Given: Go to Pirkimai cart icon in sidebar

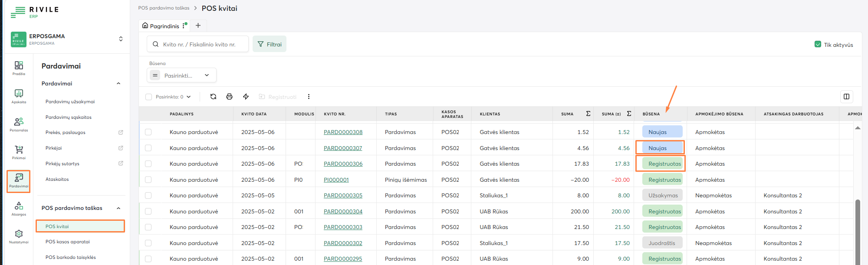Looking at the screenshot, I should point(19,152).
